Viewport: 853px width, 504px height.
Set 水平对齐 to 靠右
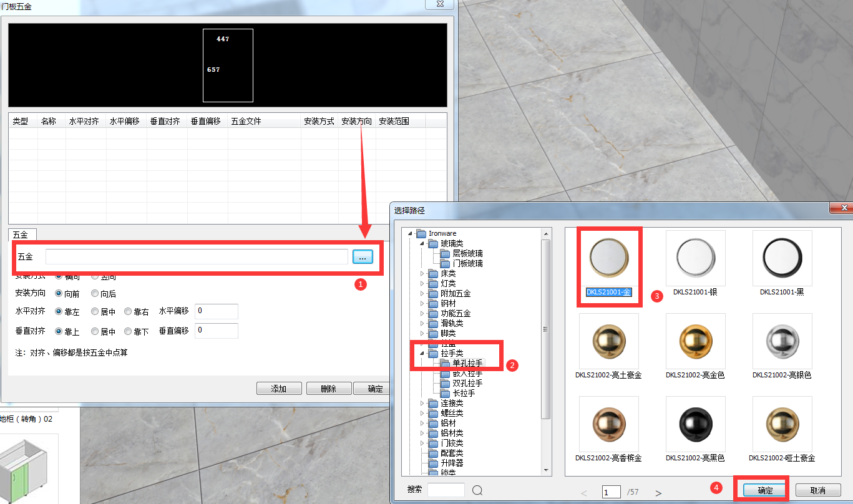137,311
